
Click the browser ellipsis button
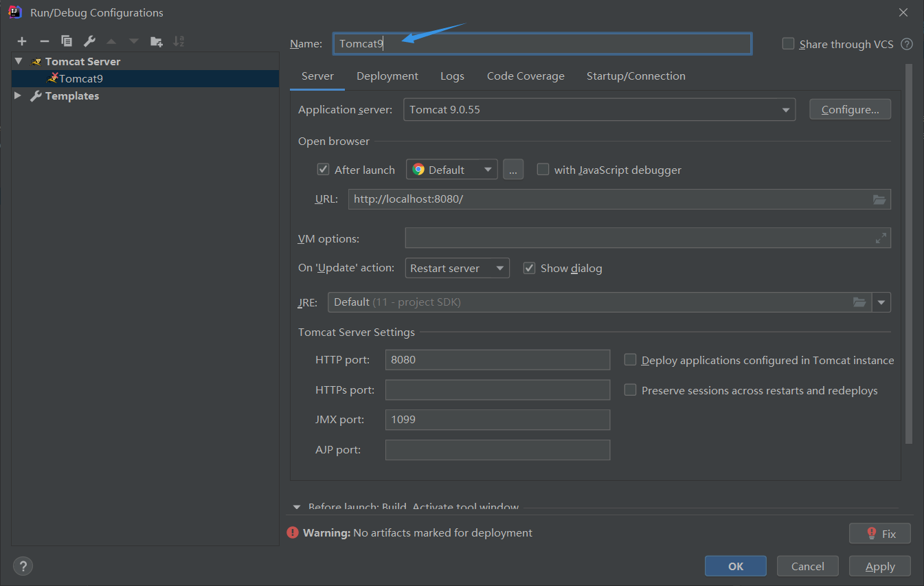click(x=513, y=170)
